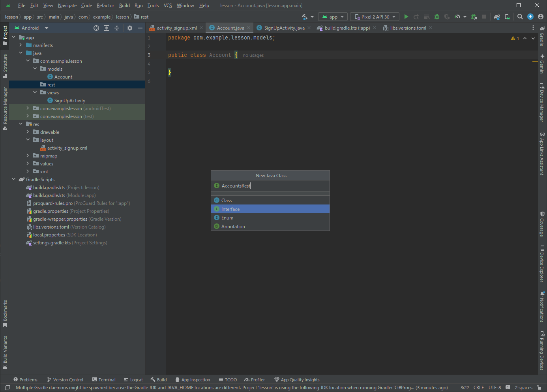Screen dimensions: 547x392
Task: Open the Make Project hammer dropdown arrow
Action: (x=312, y=17)
